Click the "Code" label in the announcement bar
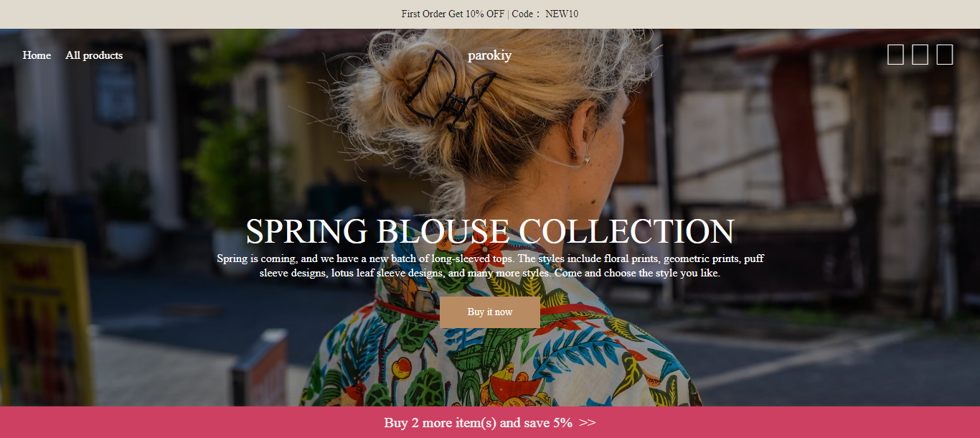This screenshot has height=438, width=980. point(523,14)
